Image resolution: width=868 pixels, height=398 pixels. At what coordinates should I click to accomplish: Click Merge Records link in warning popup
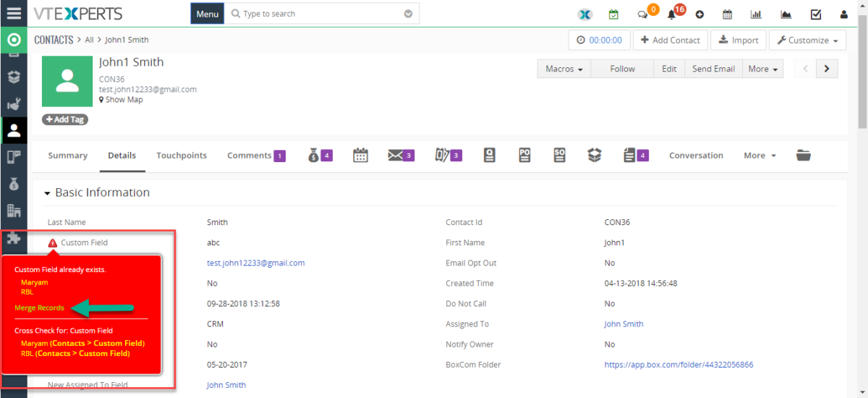coord(40,308)
